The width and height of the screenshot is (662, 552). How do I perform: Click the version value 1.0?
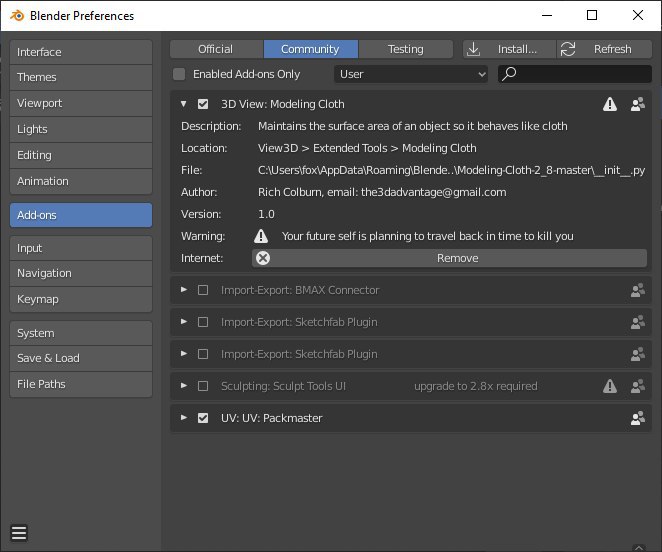(x=266, y=214)
